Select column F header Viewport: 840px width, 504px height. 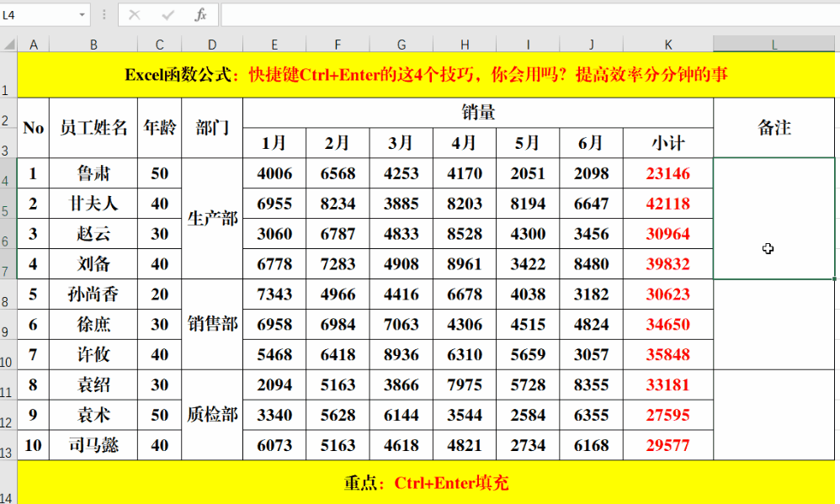338,45
